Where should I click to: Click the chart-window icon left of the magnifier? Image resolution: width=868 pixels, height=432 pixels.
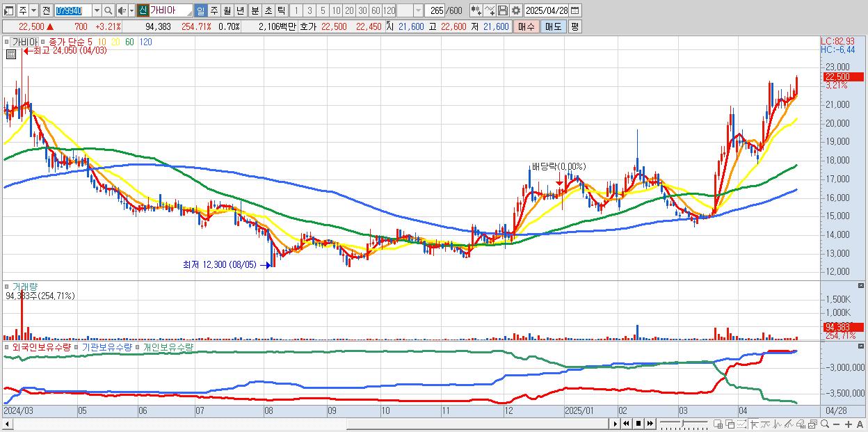pyautogui.click(x=813, y=424)
